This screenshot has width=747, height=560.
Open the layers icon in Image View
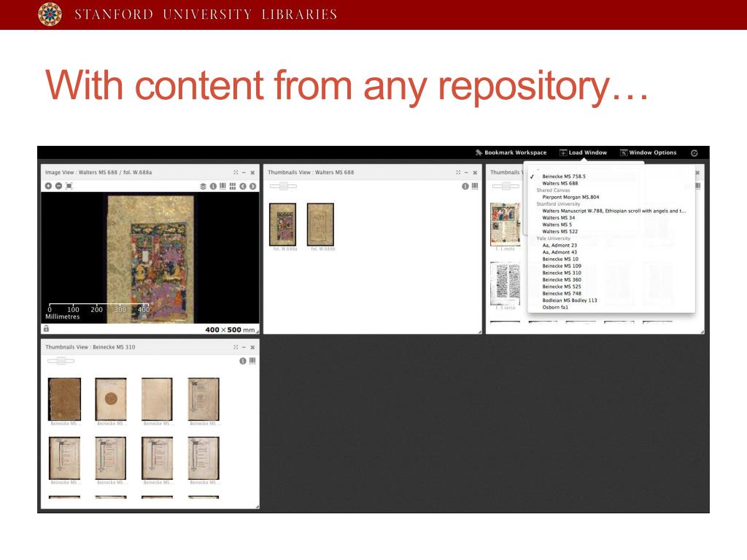click(203, 186)
